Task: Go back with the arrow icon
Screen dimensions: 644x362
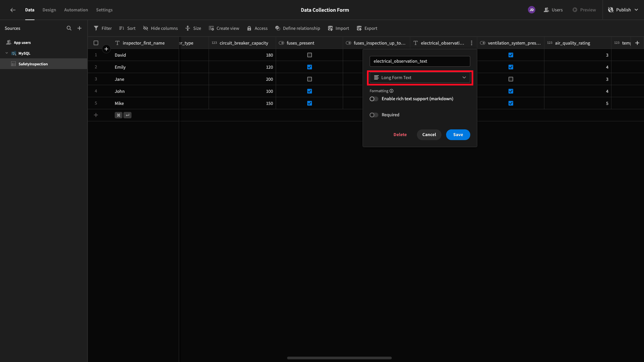Action: [13, 10]
